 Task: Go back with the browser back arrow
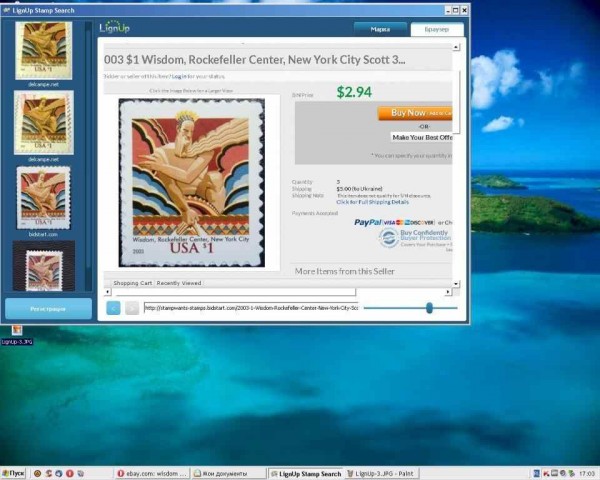coord(113,308)
